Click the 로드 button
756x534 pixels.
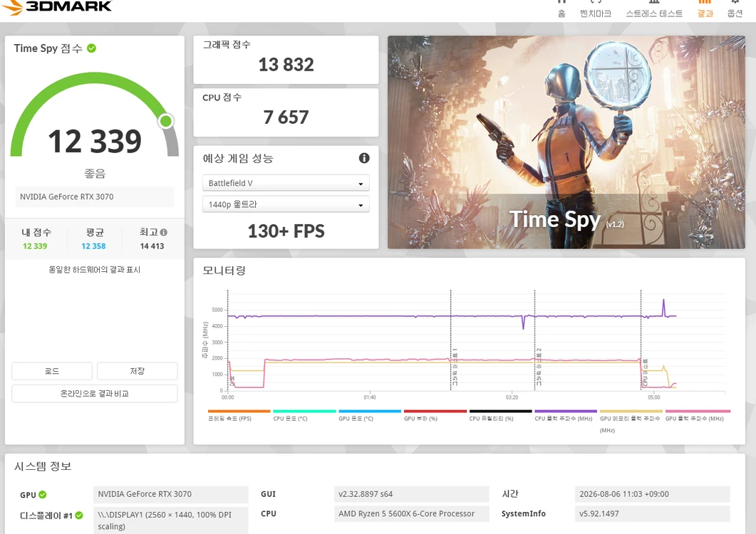[x=51, y=371]
